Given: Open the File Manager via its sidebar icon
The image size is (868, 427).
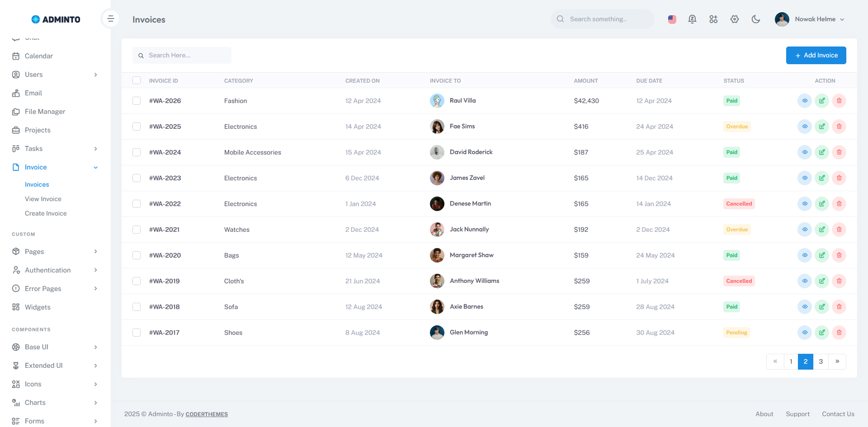Looking at the screenshot, I should tap(16, 112).
